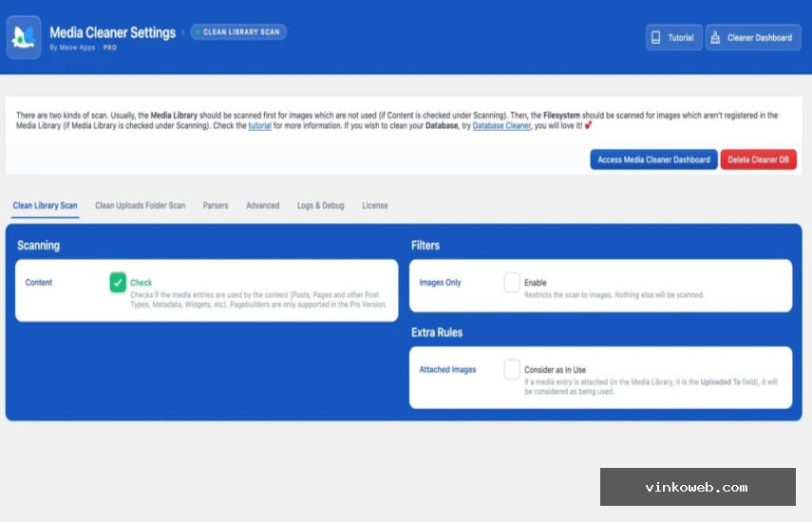The image size is (812, 522).
Task: Open the Logs & Debug tab
Action: pos(321,205)
